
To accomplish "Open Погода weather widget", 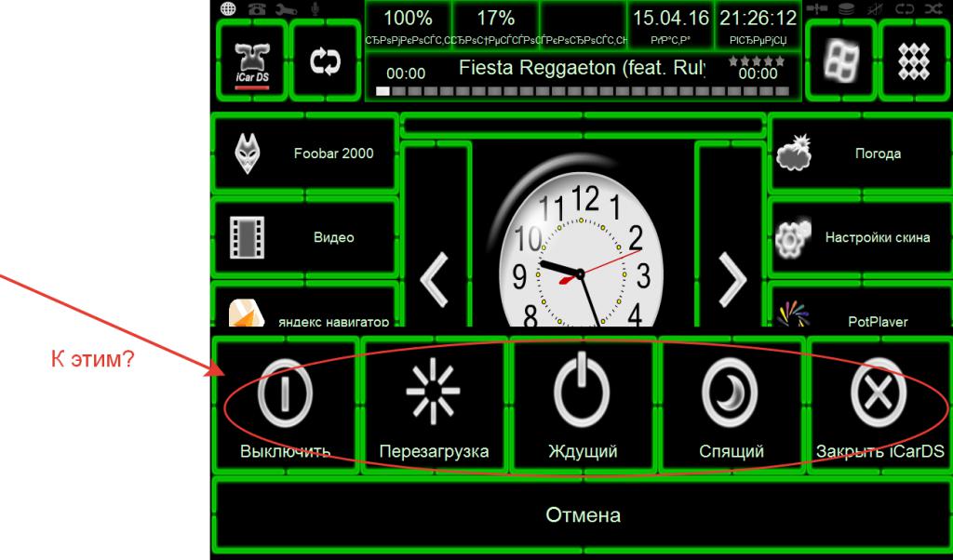I will [860, 153].
